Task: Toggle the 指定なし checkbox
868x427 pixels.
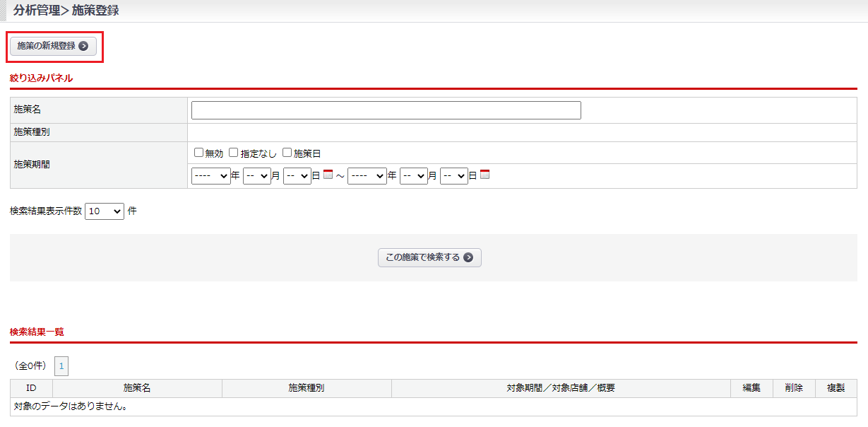Action: 234,153
